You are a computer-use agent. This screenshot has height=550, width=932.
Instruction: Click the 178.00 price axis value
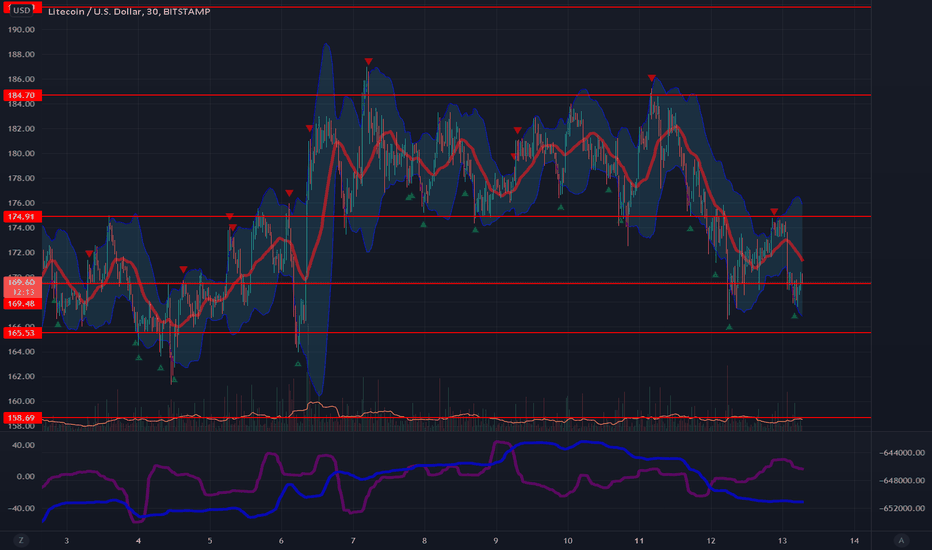21,178
